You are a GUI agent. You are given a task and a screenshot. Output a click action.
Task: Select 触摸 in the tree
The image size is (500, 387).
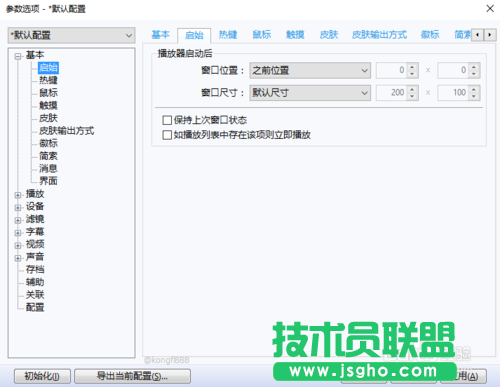point(48,105)
